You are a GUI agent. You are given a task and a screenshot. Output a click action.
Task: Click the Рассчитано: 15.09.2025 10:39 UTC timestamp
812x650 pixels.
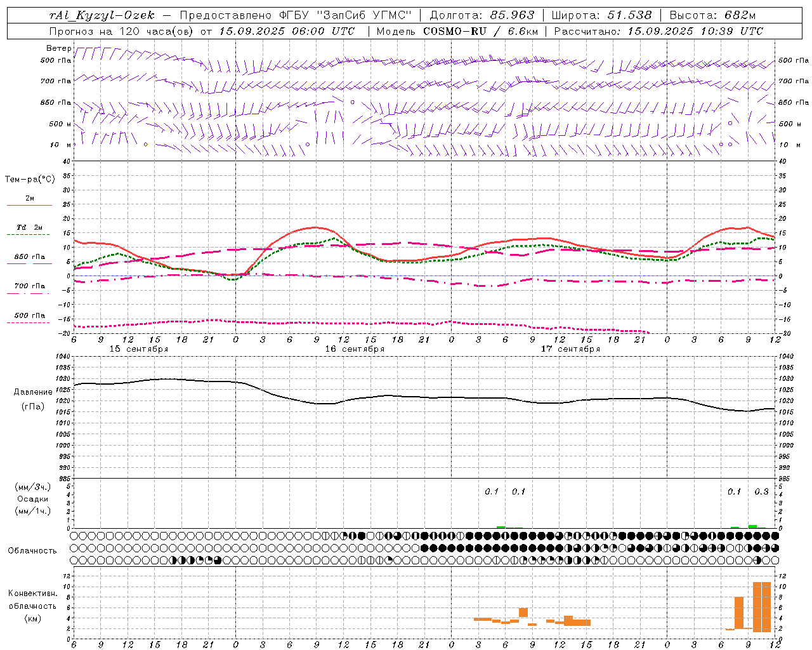[658, 31]
